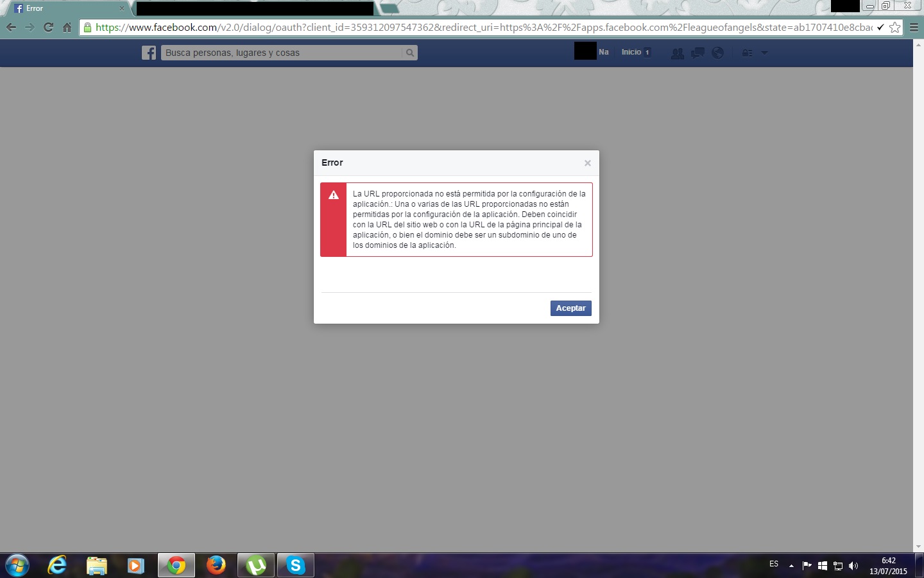
Task: Open the notifications globe icon
Action: click(718, 53)
